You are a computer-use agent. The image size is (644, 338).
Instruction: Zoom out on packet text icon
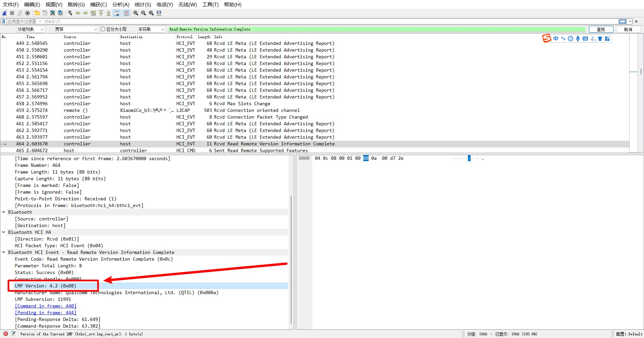(x=144, y=13)
